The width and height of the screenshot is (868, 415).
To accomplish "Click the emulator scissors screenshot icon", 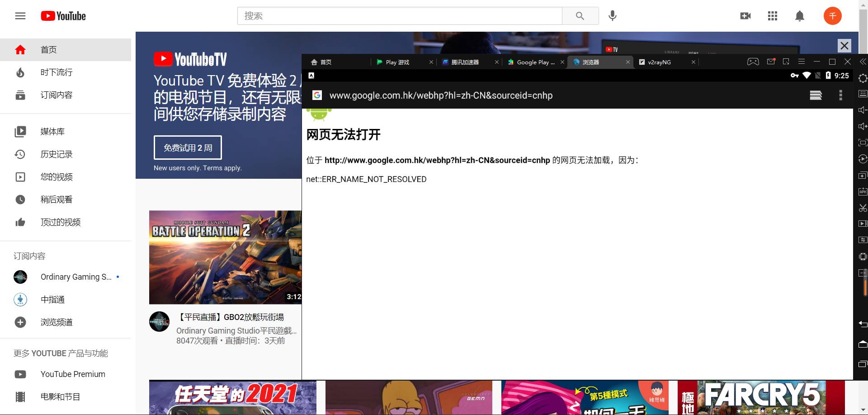I will pos(863,208).
